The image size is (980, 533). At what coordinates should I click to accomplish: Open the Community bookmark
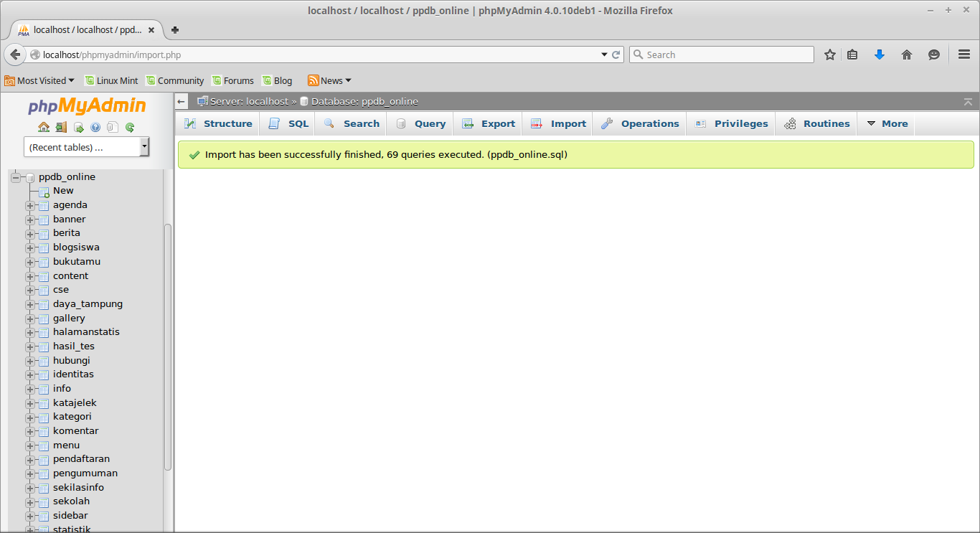(174, 80)
